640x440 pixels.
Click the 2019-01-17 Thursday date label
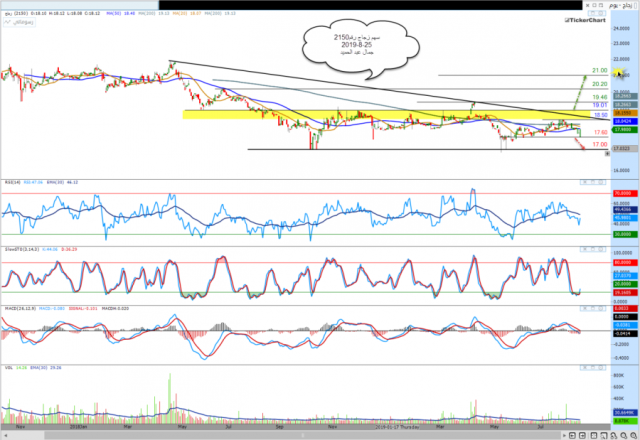tap(397, 427)
